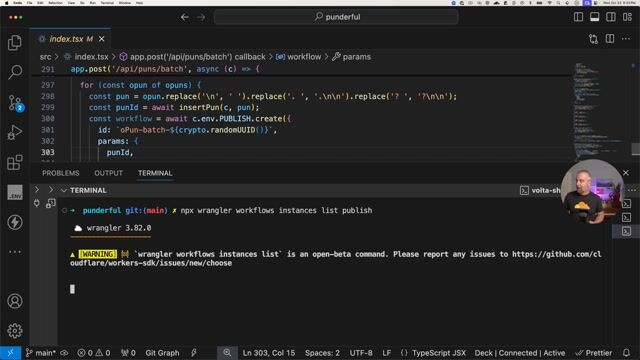Click the 'src' breadcrumb segment

coord(45,57)
